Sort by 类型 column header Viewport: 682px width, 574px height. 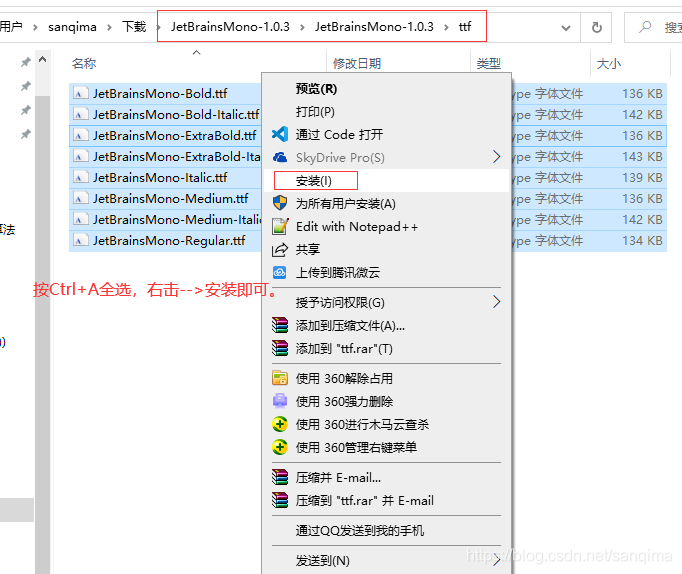point(488,63)
